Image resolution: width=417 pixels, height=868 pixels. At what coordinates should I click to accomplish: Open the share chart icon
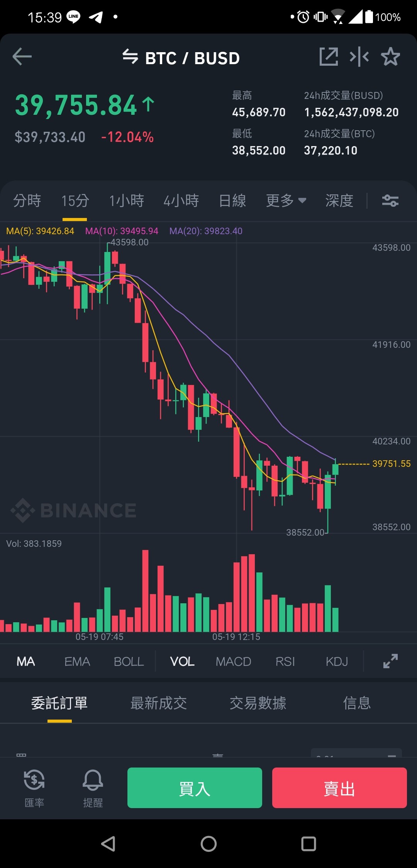329,57
